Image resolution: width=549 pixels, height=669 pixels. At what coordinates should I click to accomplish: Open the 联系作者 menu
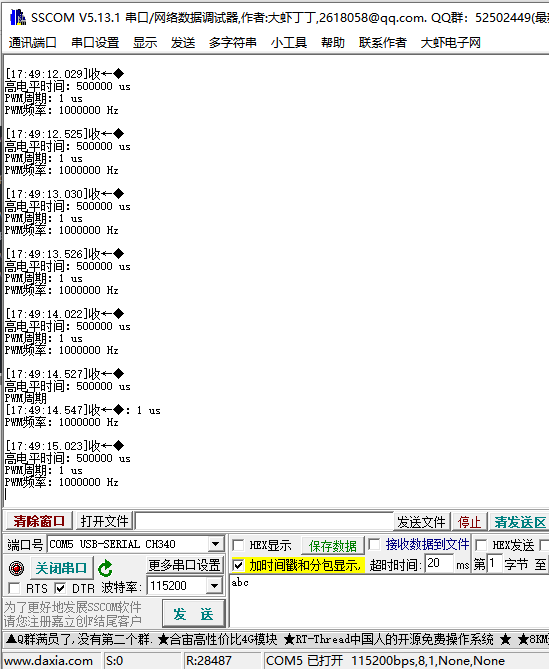point(383,43)
